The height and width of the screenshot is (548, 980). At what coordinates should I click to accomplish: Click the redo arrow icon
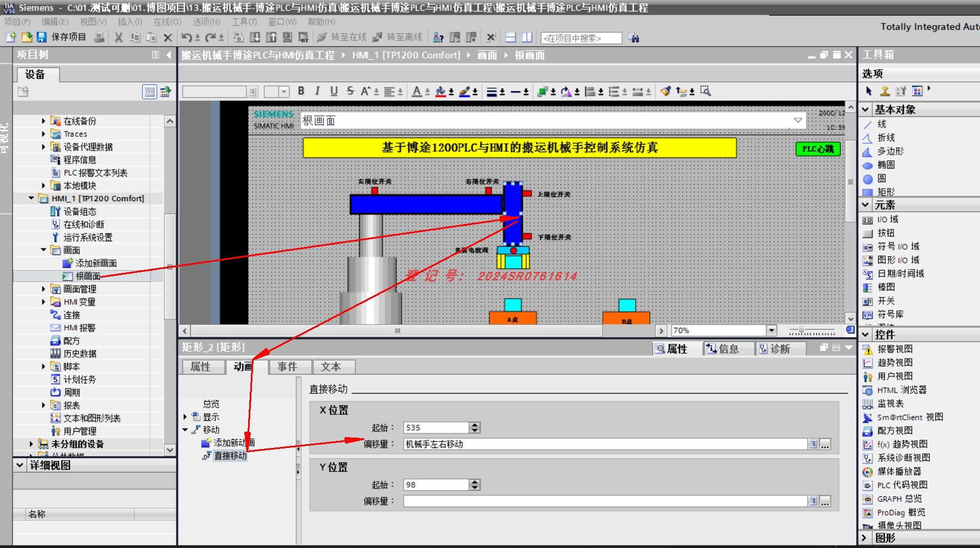tap(210, 37)
